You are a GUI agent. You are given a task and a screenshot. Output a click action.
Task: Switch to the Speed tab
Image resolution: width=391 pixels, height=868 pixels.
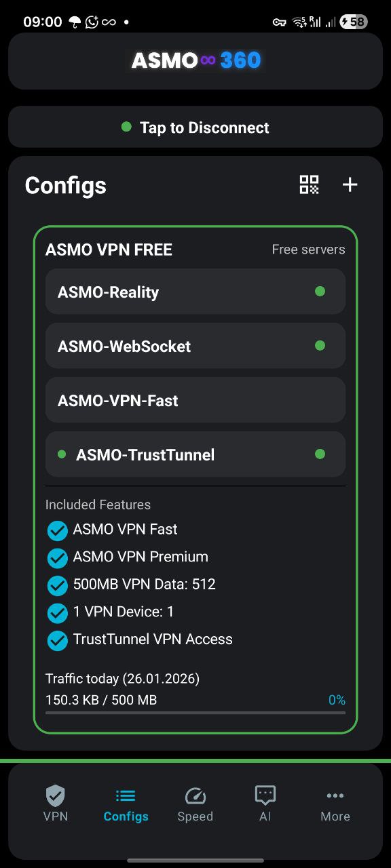tap(195, 804)
